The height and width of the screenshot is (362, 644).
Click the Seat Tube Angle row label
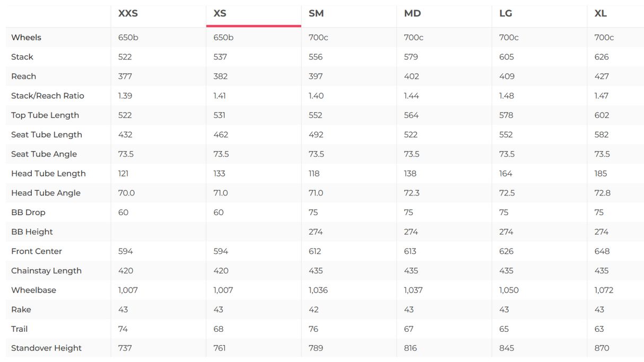[x=44, y=154]
